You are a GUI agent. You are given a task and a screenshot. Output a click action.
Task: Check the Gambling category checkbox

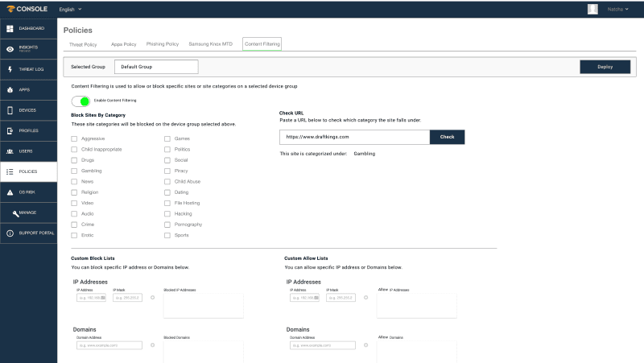click(x=75, y=171)
